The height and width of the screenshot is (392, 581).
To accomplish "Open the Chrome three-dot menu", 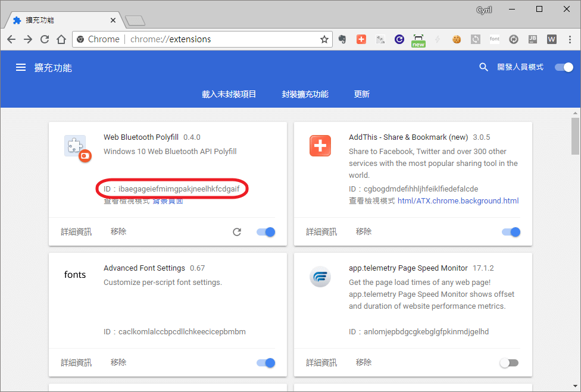I will (x=570, y=39).
